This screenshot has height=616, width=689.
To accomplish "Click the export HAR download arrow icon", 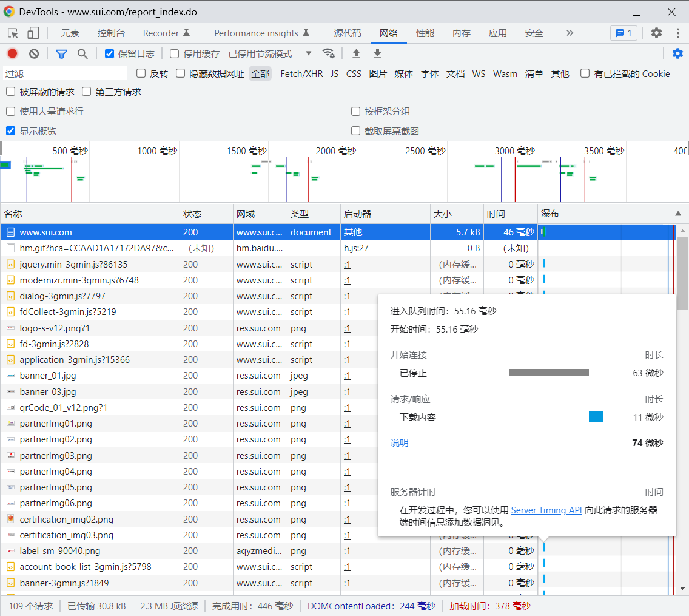I will (x=377, y=54).
